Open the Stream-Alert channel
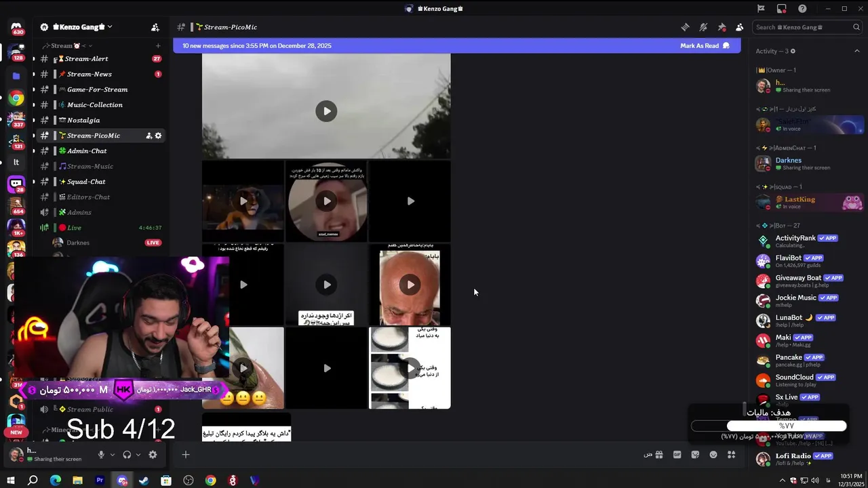The height and width of the screenshot is (488, 868). tap(100, 59)
